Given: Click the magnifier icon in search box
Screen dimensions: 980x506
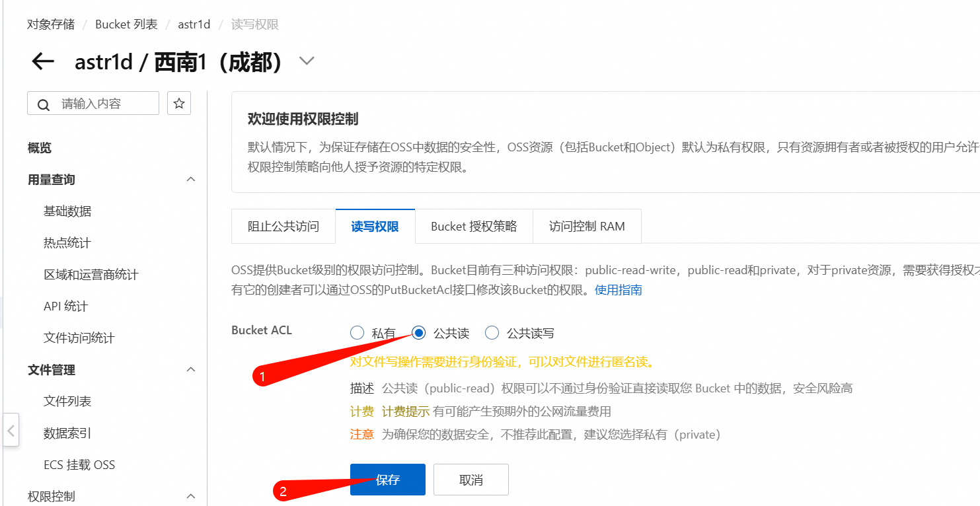Looking at the screenshot, I should [44, 104].
